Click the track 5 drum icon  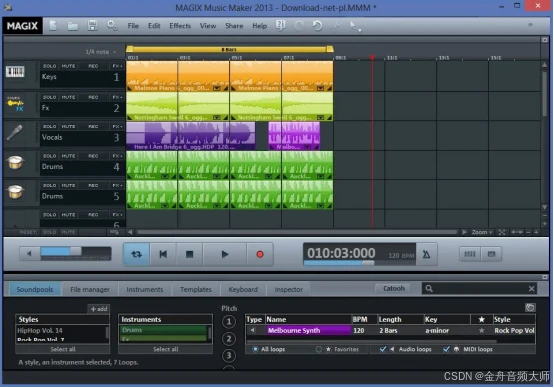coord(15,192)
